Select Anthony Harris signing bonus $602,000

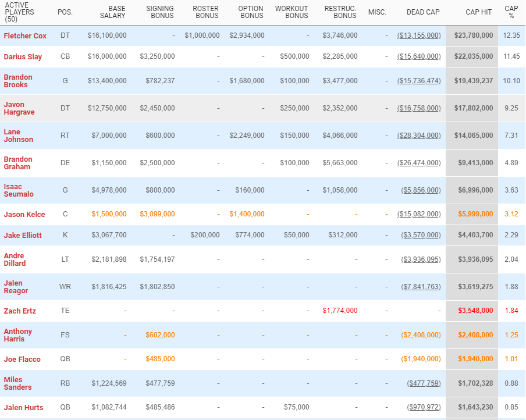tap(161, 335)
